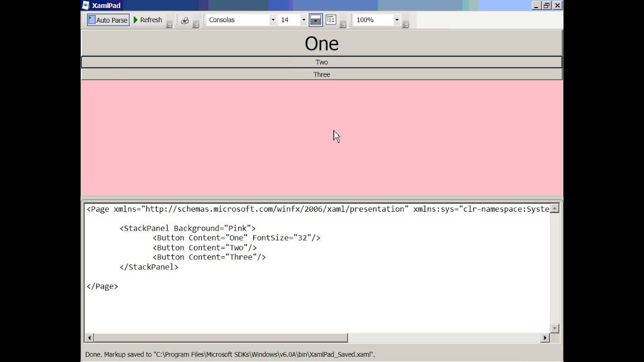Click the button labeled Two
This screenshot has height=362, width=644.
321,62
